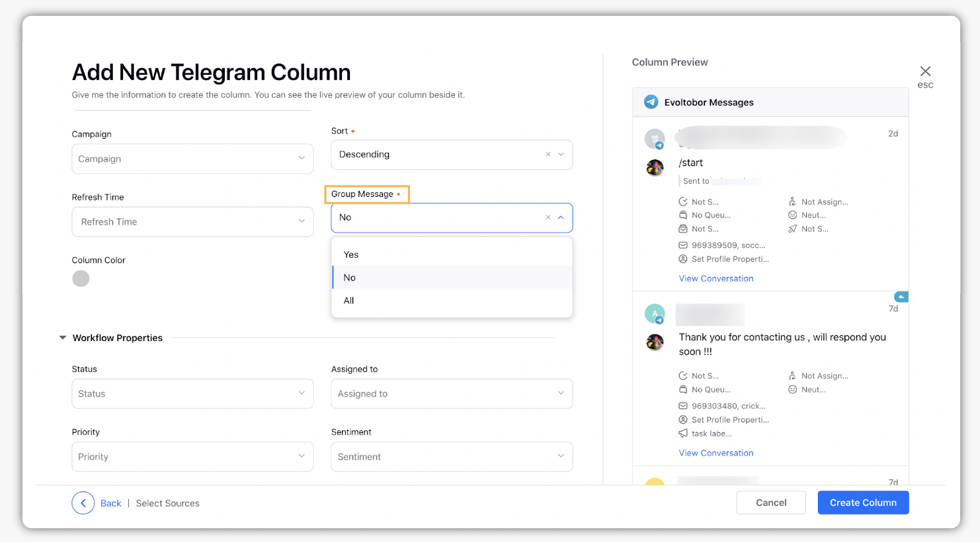980x542 pixels.
Task: Click the Select Sources step label
Action: click(x=167, y=504)
